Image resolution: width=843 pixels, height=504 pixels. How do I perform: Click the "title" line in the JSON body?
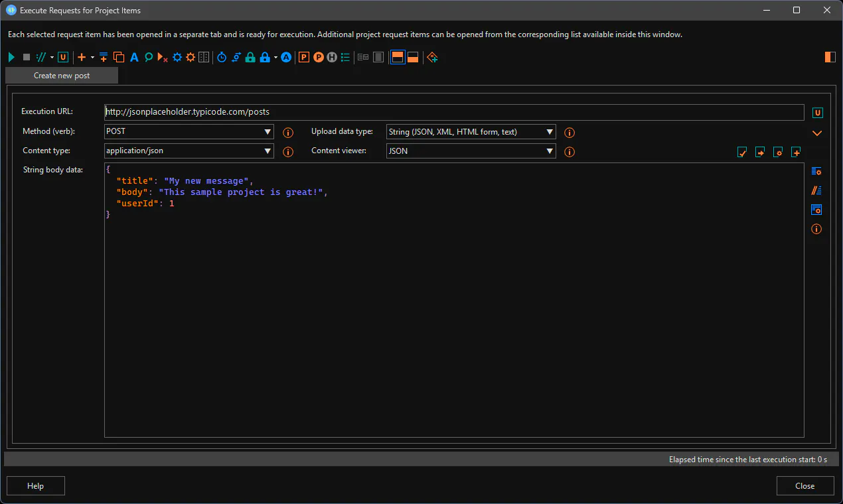tap(185, 181)
